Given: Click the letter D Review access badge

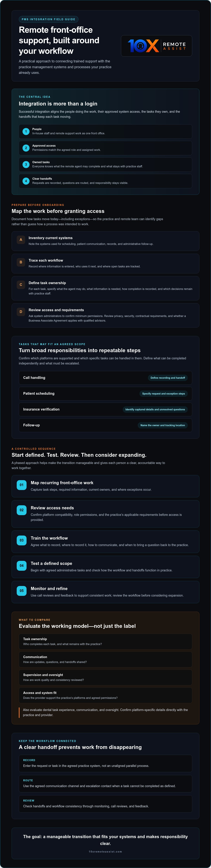Looking at the screenshot, I should click(21, 312).
